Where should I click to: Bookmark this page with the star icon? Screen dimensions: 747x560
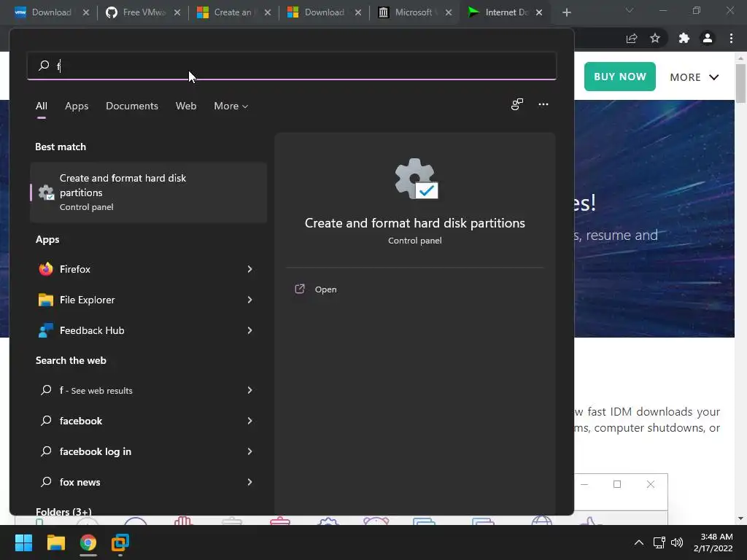(x=655, y=38)
